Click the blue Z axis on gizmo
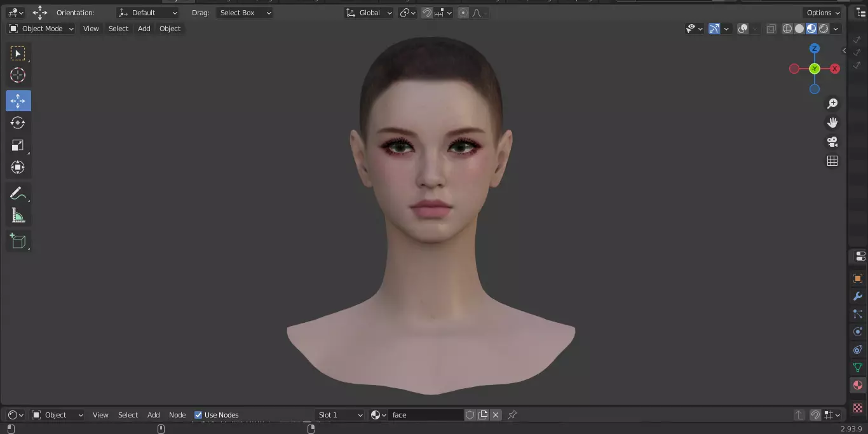The height and width of the screenshot is (434, 868). [815, 48]
